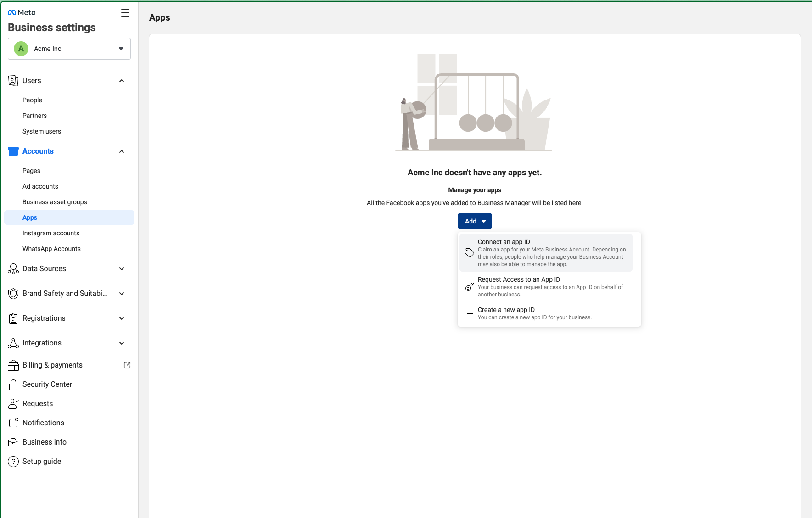
Task: Open Business info link
Action: click(x=45, y=442)
